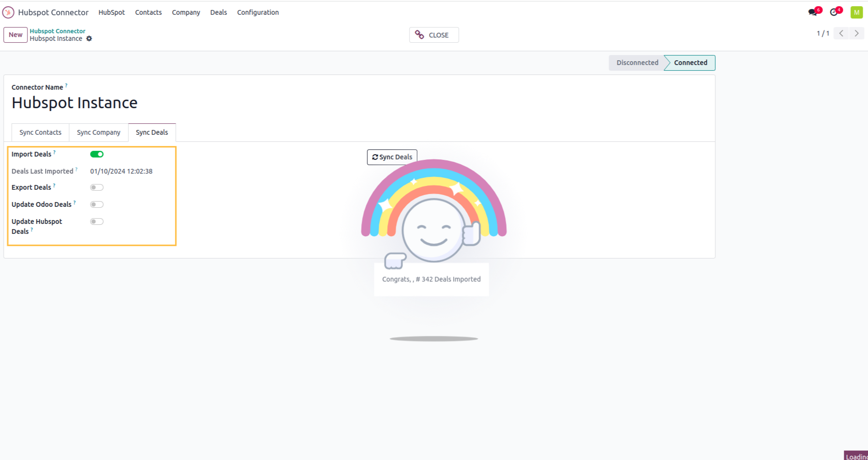
Task: Click the Congrats 342 Deals Imported message
Action: (x=431, y=279)
